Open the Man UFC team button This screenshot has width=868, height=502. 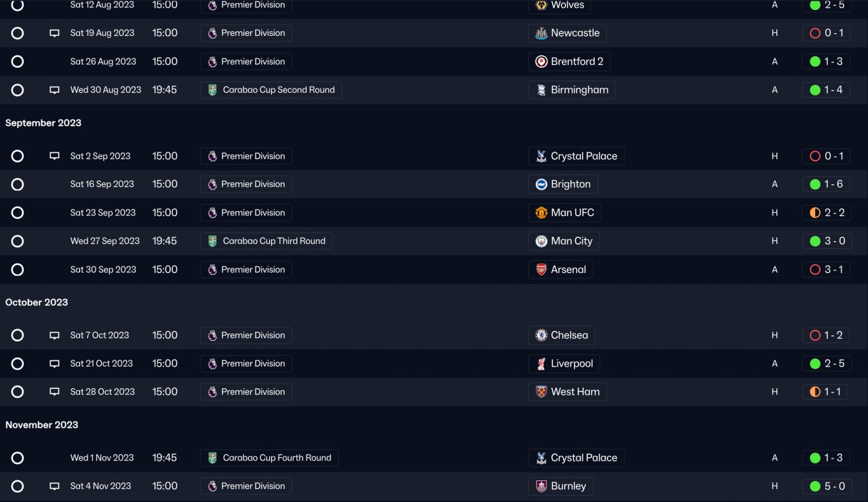565,213
